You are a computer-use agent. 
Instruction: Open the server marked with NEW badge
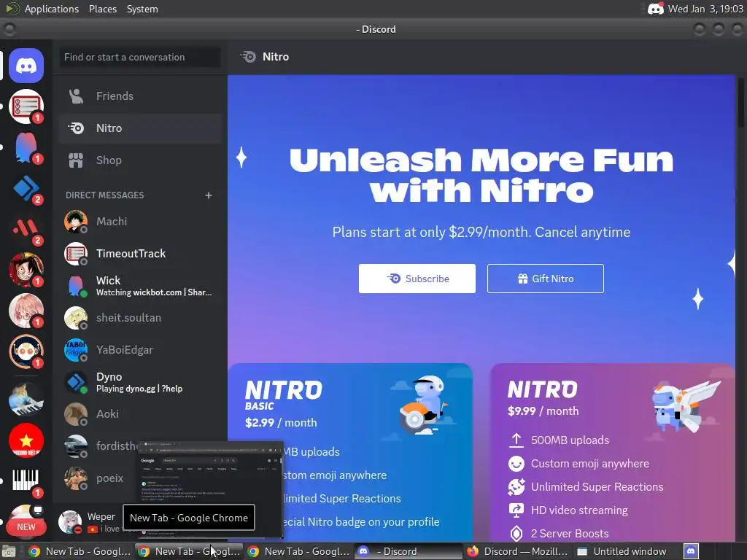click(x=26, y=521)
